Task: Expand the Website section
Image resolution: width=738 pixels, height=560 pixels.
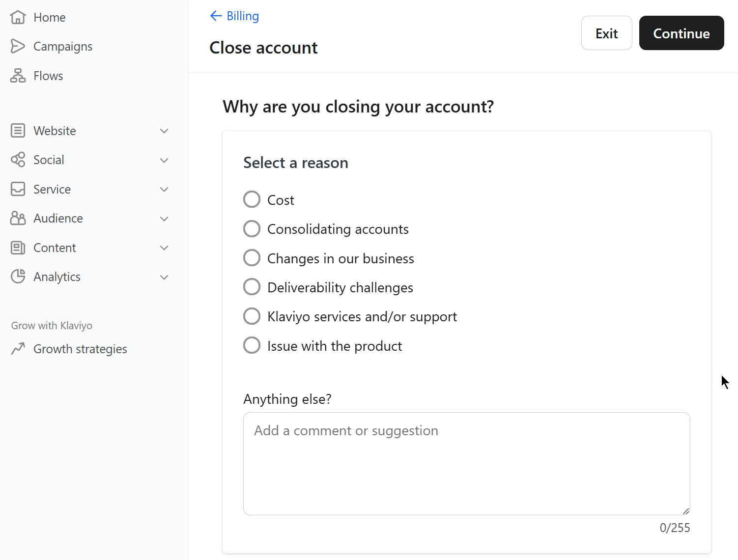Action: coord(164,131)
